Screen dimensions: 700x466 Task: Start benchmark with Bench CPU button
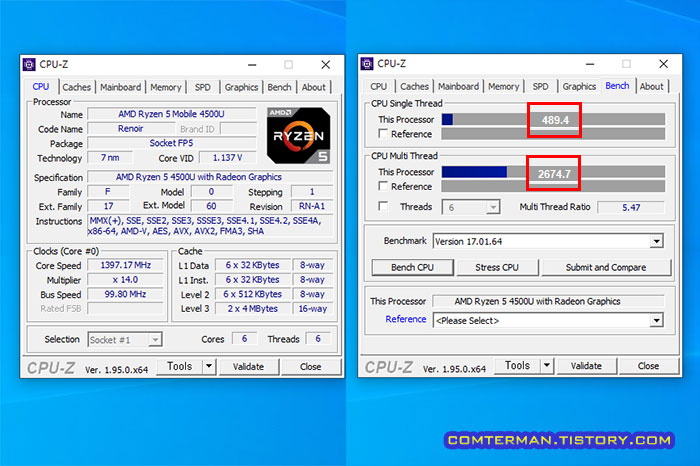[x=412, y=267]
